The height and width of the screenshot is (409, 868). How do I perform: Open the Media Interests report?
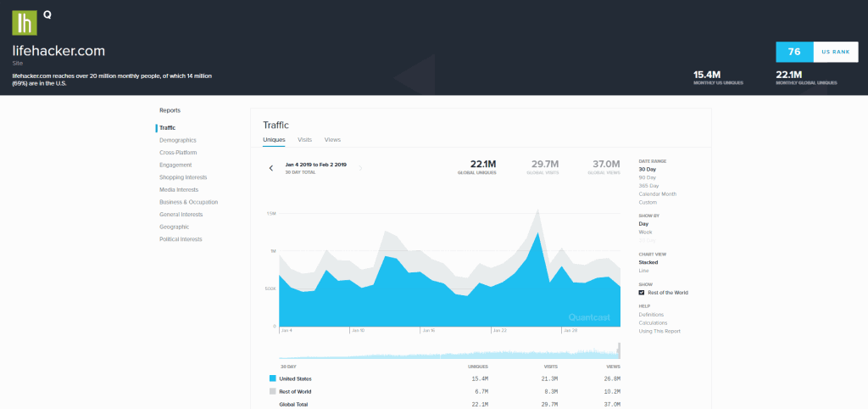pyautogui.click(x=179, y=189)
